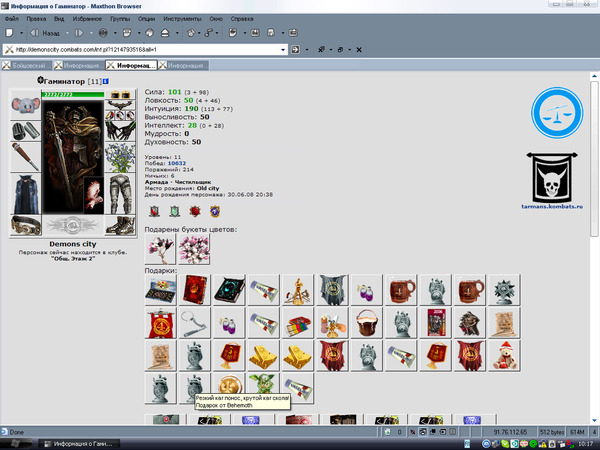Click the first flower bouquet gift
This screenshot has height=450, width=600.
click(x=160, y=249)
